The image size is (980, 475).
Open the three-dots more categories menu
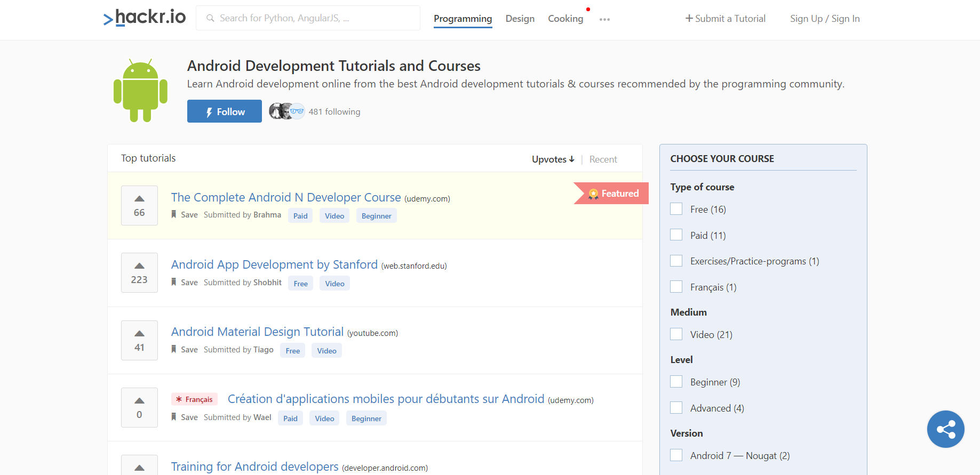click(604, 19)
